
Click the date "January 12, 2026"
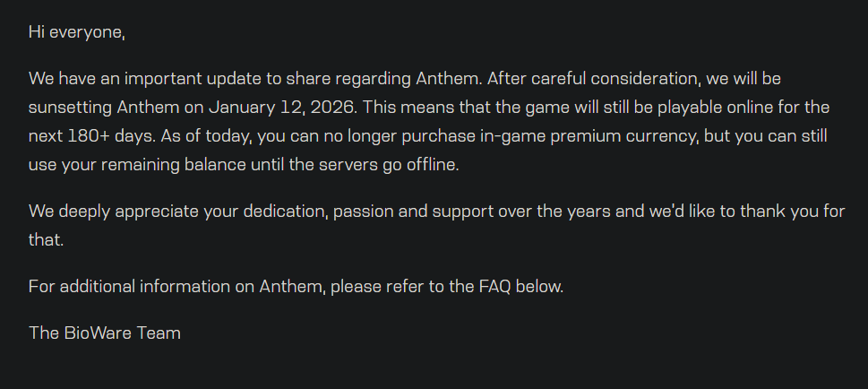point(280,108)
